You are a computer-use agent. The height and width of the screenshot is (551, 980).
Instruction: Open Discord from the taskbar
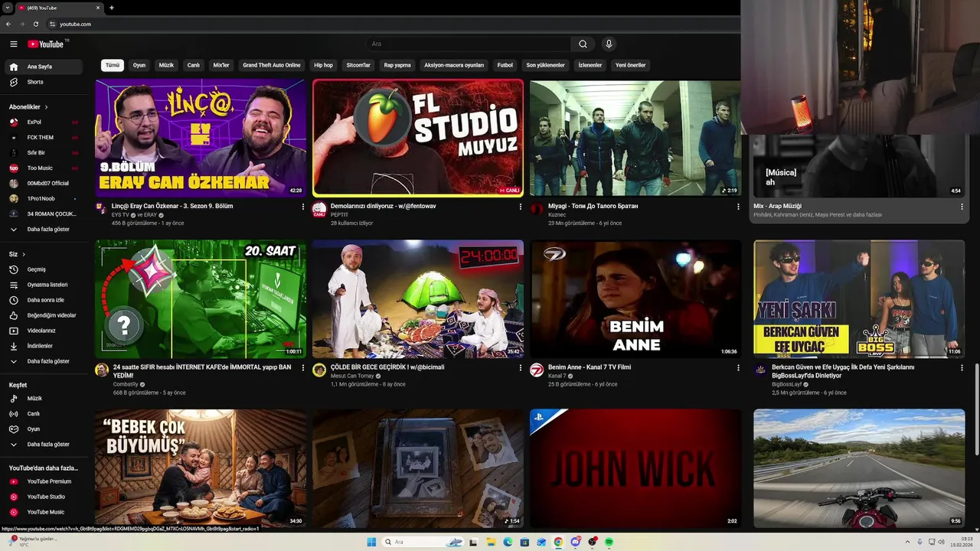(x=575, y=542)
